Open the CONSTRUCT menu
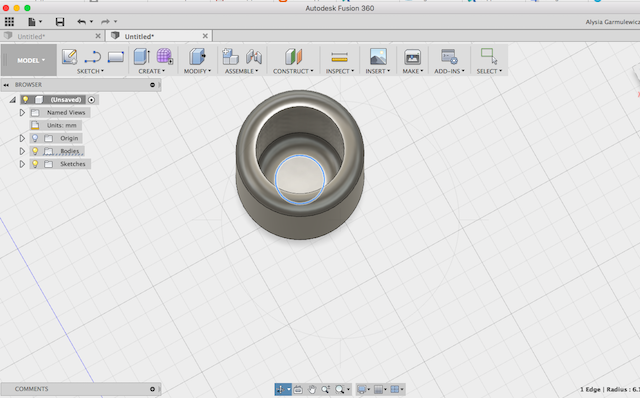 (x=293, y=71)
